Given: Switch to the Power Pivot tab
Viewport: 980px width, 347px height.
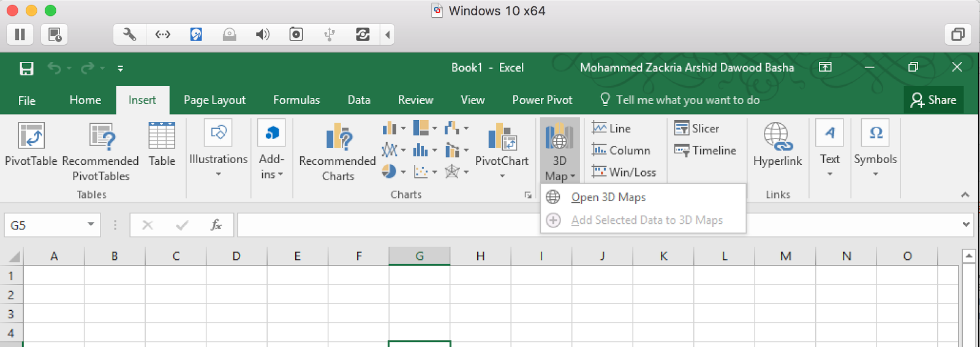Looking at the screenshot, I should (542, 100).
